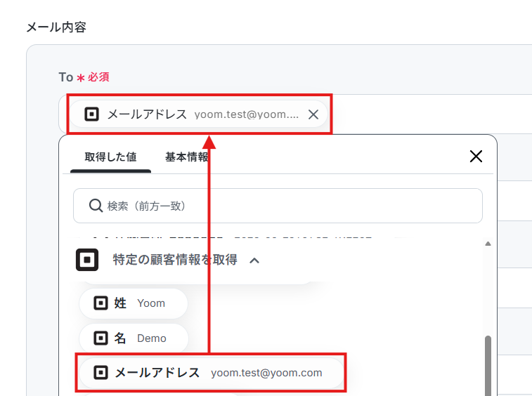Switch to the 取得した値 tab

click(110, 157)
